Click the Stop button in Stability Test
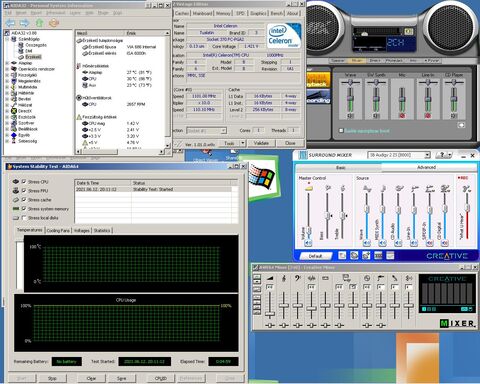This screenshot has height=384, width=480. pyautogui.click(x=52, y=378)
